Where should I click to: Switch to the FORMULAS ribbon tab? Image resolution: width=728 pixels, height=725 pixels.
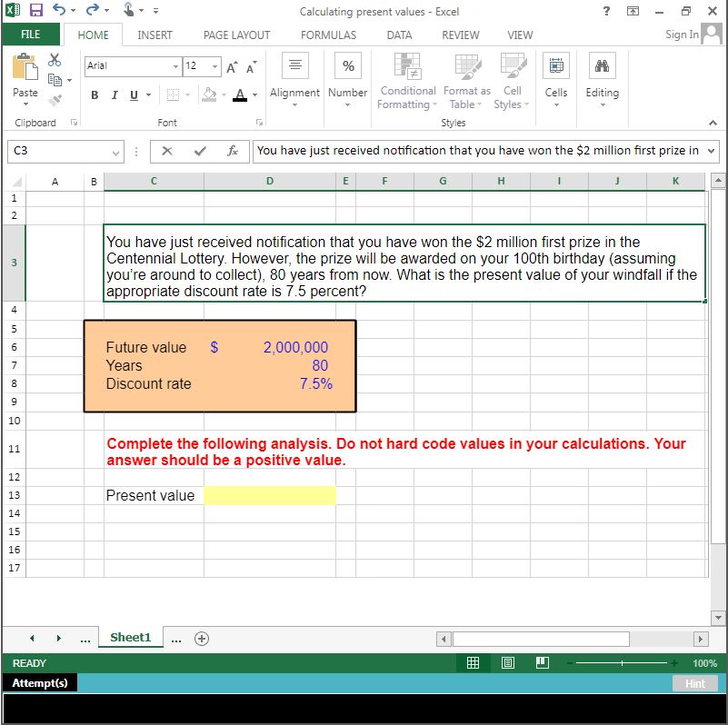tap(328, 35)
